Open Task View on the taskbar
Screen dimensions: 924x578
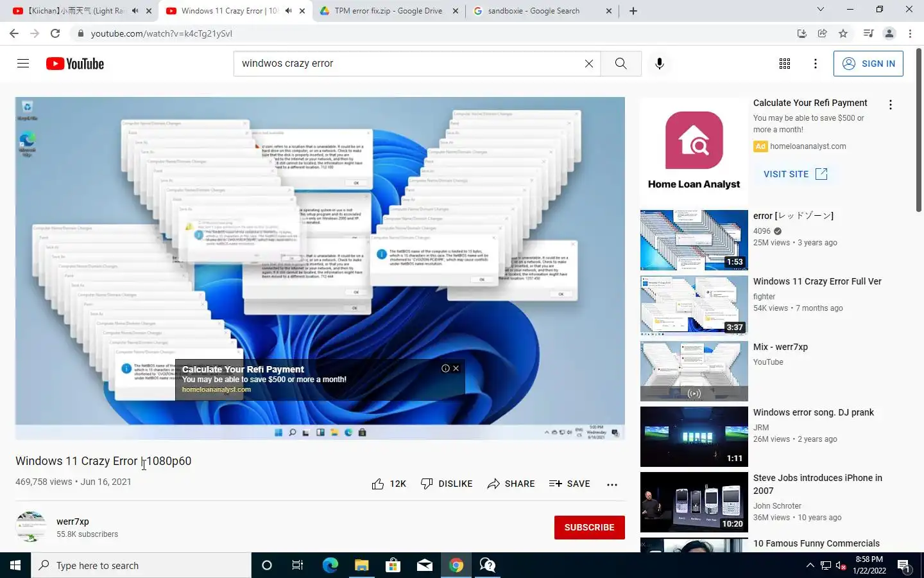pyautogui.click(x=298, y=565)
